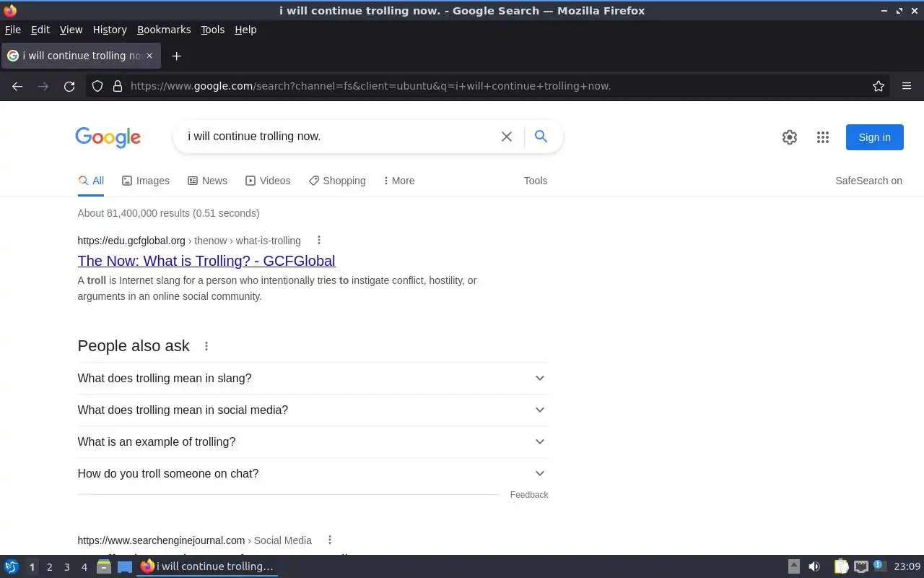Open the Firefox hamburger application menu
924x578 pixels.
907,86
